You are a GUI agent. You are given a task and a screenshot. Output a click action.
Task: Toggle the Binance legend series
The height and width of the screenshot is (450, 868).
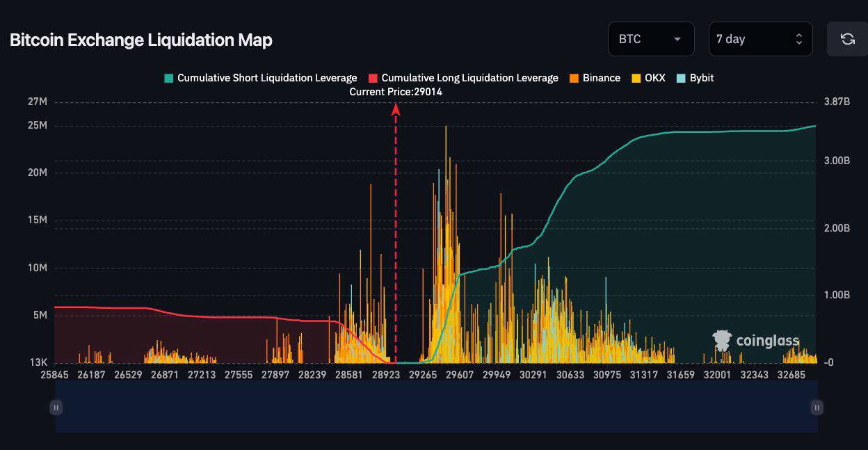coord(595,78)
